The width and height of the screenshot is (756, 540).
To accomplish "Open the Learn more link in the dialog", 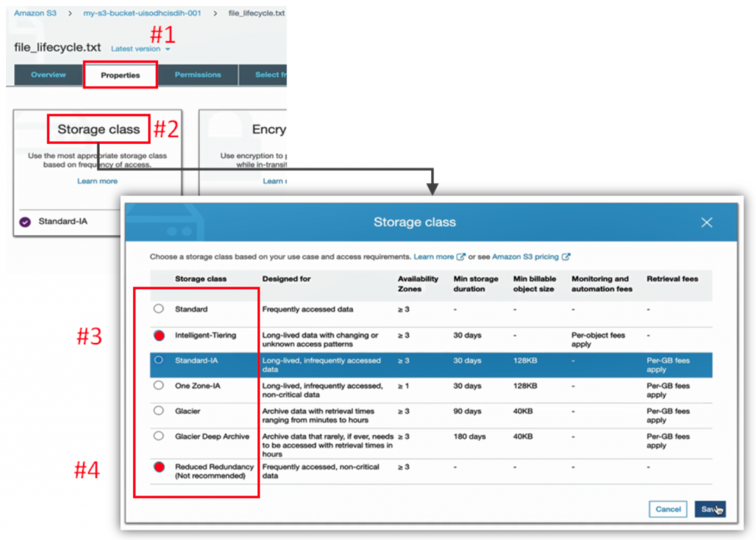I will pos(433,257).
